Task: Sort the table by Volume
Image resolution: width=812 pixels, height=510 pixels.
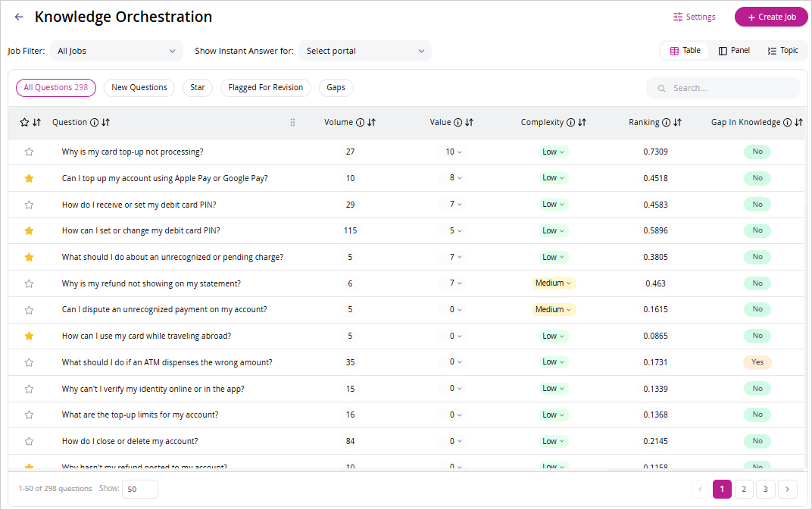Action: pyautogui.click(x=371, y=122)
